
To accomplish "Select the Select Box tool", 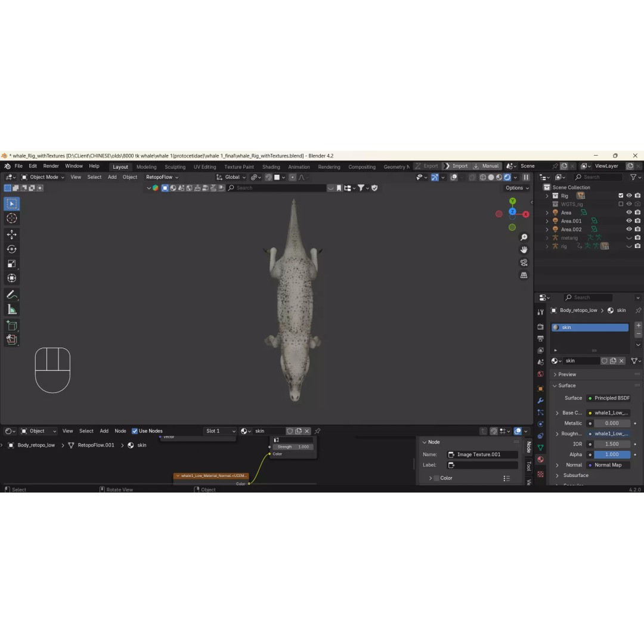I will 11,203.
